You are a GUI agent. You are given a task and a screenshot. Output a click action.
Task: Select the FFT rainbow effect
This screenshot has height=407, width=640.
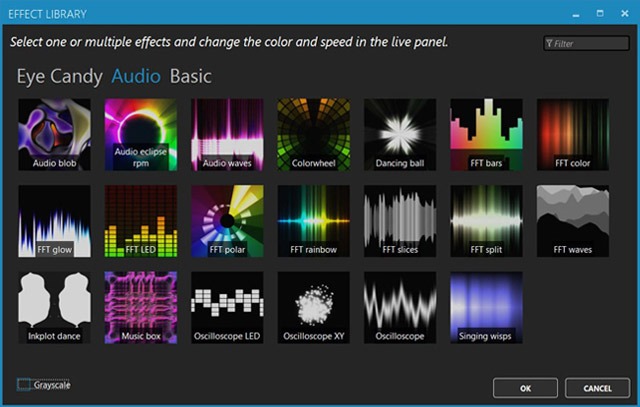coord(314,221)
